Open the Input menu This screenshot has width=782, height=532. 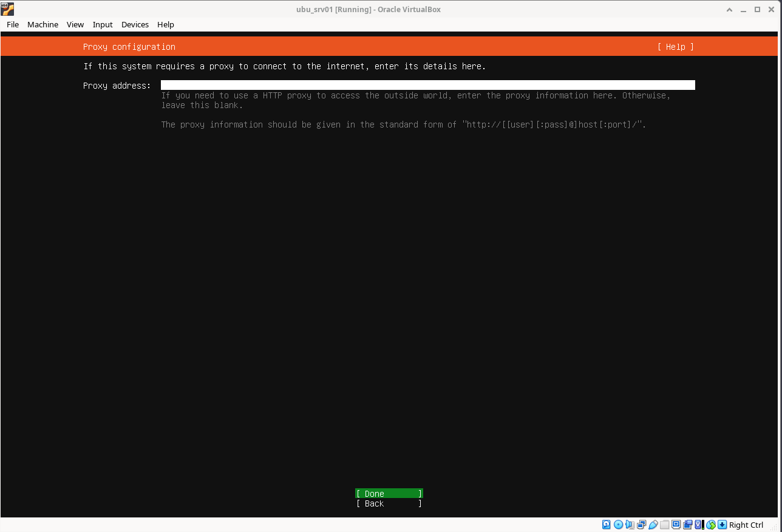point(103,24)
